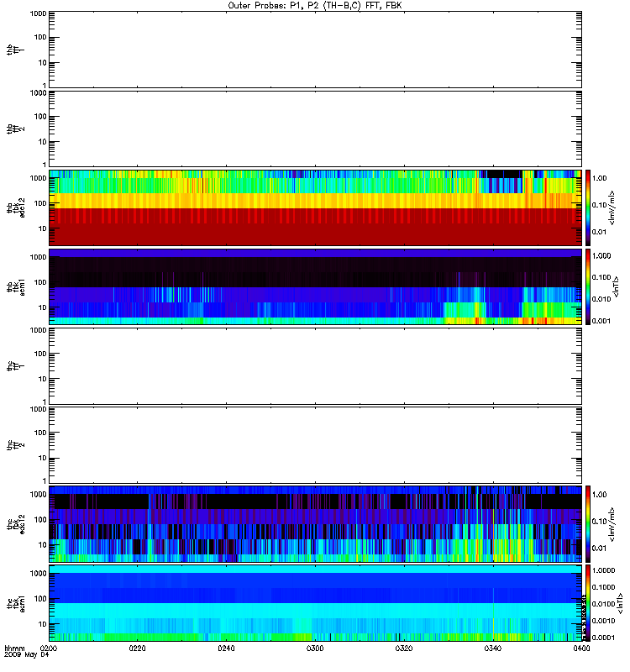630x672 pixels.
Task: Click the <|mV/m|> unit label beside thb edc12
Action: tap(612, 207)
